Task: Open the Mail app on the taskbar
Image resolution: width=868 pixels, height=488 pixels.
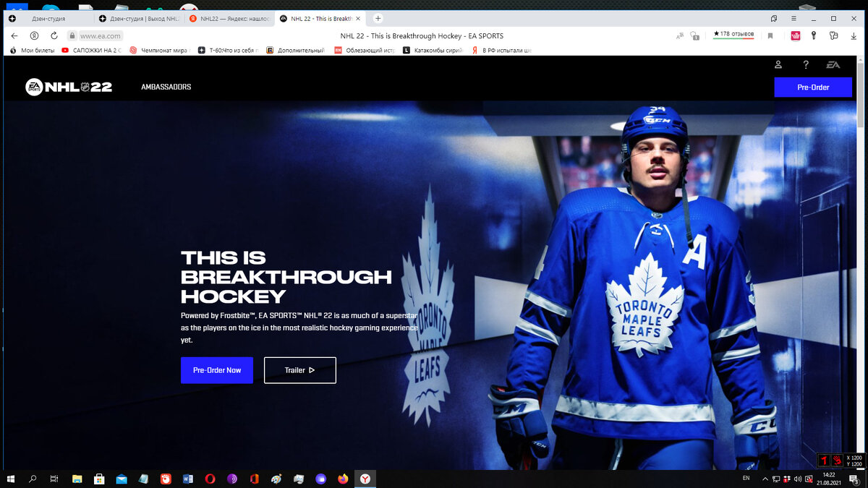Action: pos(121,479)
